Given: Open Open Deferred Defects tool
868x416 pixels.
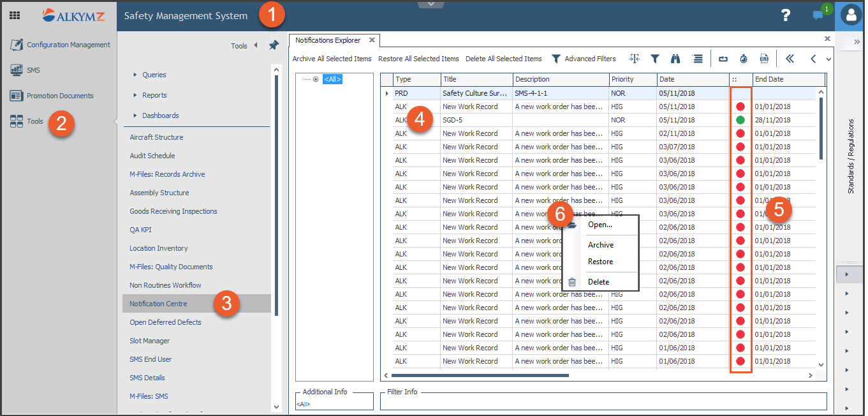Looking at the screenshot, I should coord(165,322).
